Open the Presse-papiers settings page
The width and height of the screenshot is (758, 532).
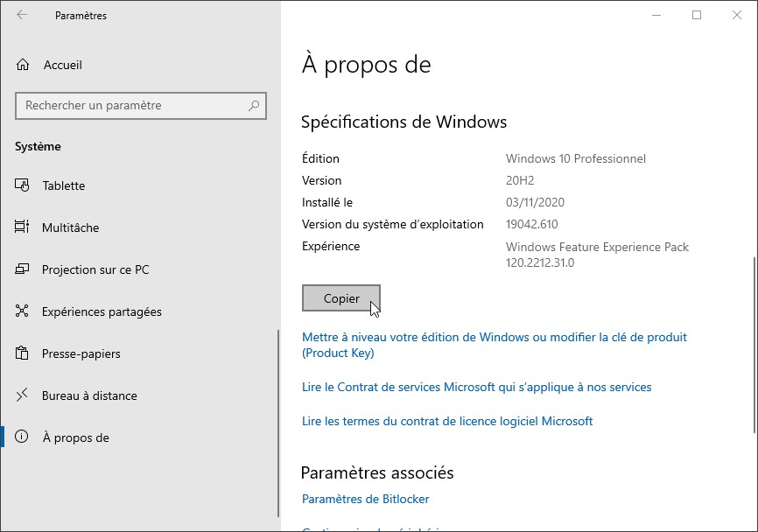81,353
